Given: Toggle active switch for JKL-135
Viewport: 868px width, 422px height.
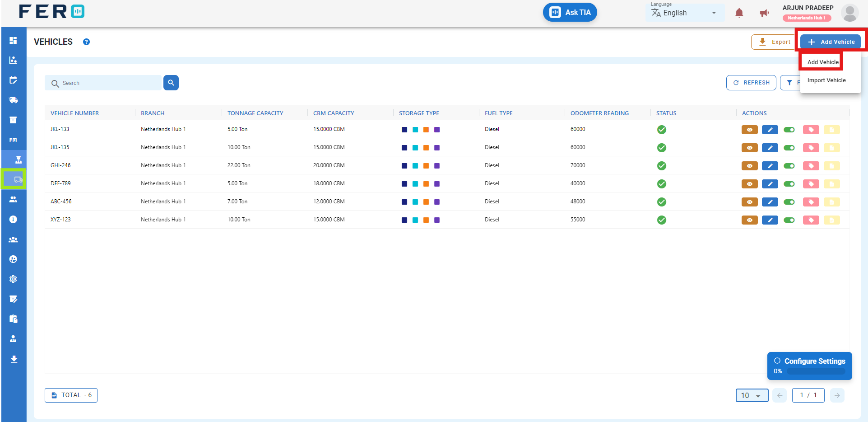Looking at the screenshot, I should 789,148.
